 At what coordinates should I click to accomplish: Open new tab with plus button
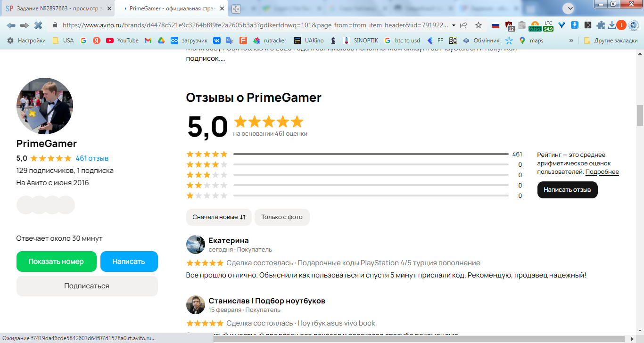(236, 9)
